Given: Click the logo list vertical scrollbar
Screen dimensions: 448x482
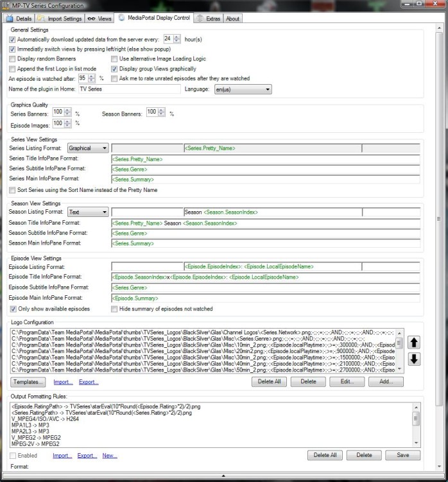Looking at the screenshot, I should (399, 351).
